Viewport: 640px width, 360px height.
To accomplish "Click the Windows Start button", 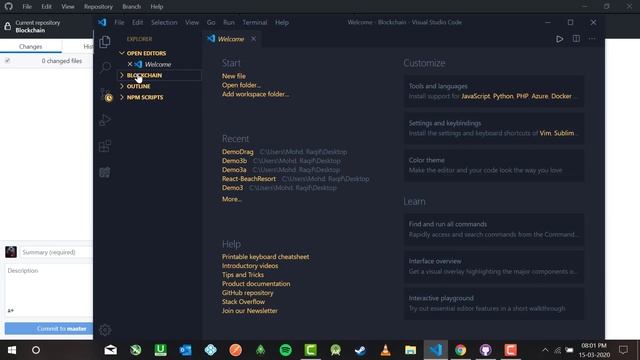I will point(12,350).
